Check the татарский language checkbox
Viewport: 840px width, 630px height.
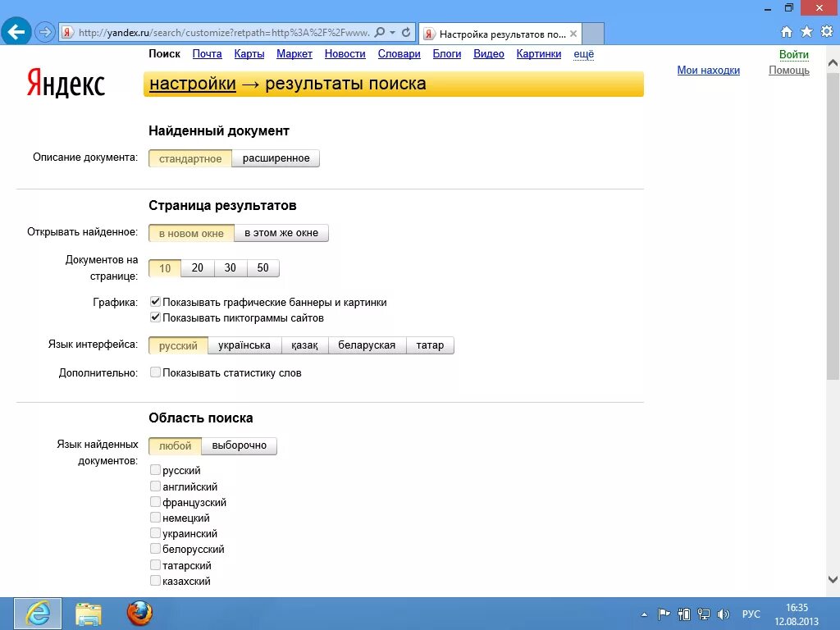click(155, 564)
